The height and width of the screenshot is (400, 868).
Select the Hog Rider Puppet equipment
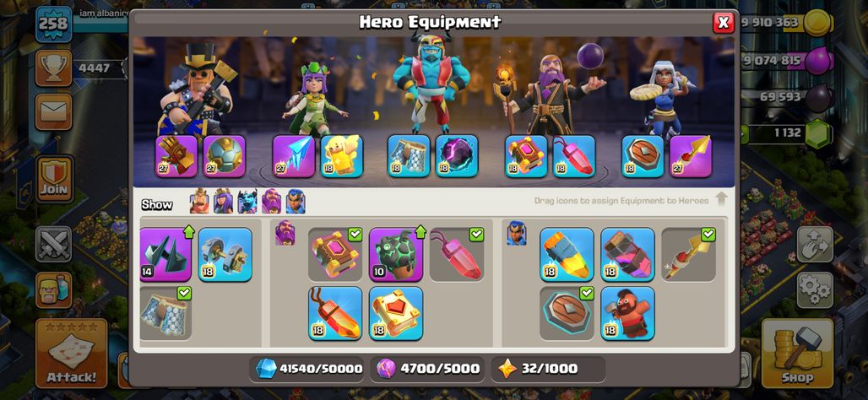[x=627, y=313]
